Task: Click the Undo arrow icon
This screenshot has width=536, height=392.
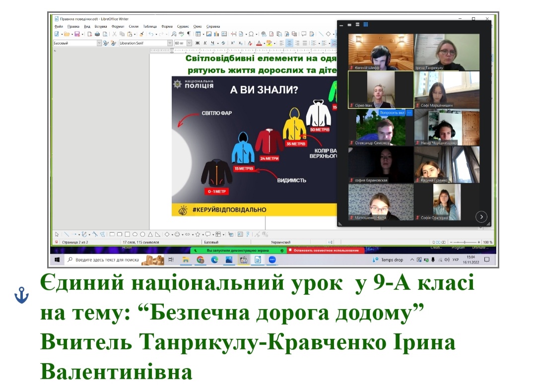Action: (x=150, y=34)
